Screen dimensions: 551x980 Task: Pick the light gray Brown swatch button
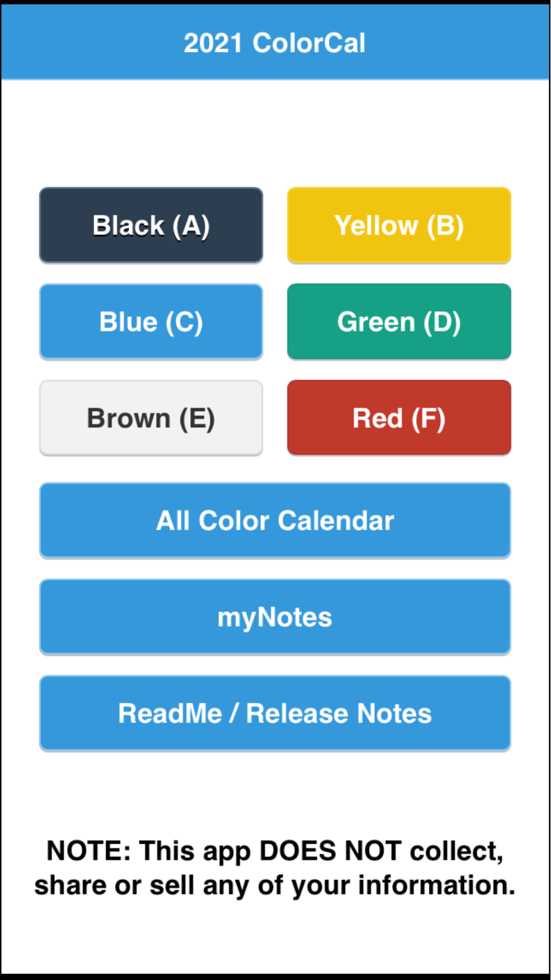click(x=151, y=418)
